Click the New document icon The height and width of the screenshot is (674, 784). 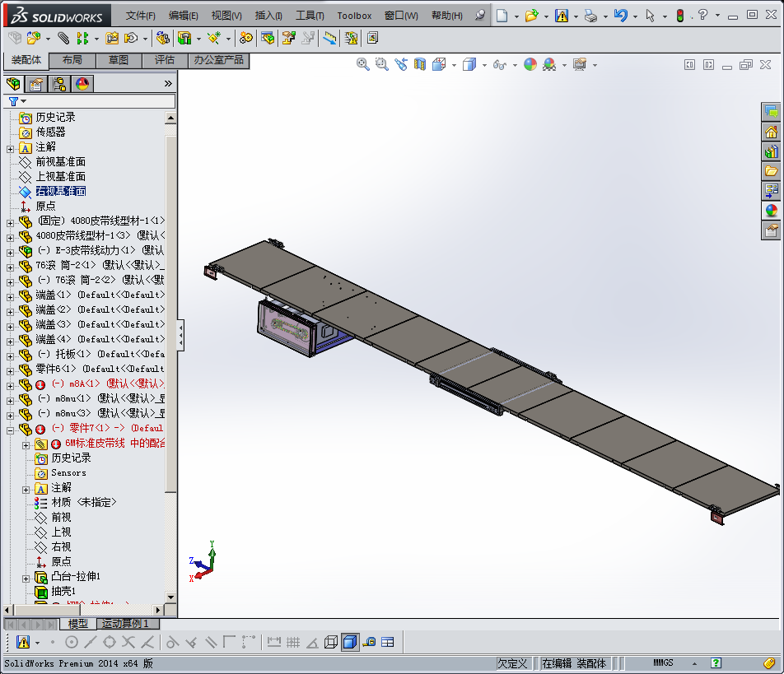tap(502, 16)
